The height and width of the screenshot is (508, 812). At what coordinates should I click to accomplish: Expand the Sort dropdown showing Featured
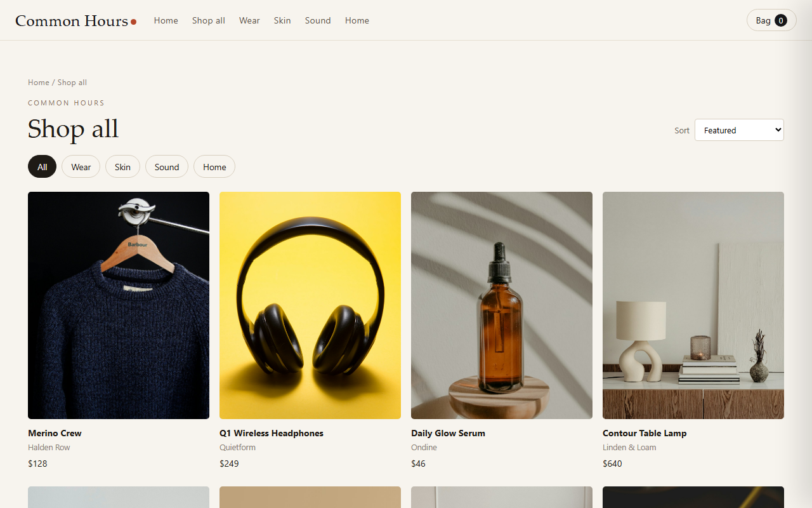739,130
